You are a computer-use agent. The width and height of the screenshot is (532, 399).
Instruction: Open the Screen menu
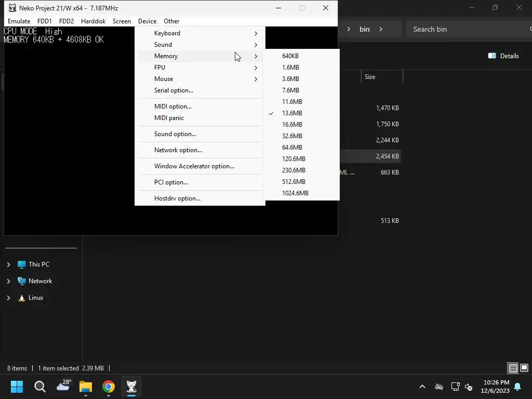[122, 21]
